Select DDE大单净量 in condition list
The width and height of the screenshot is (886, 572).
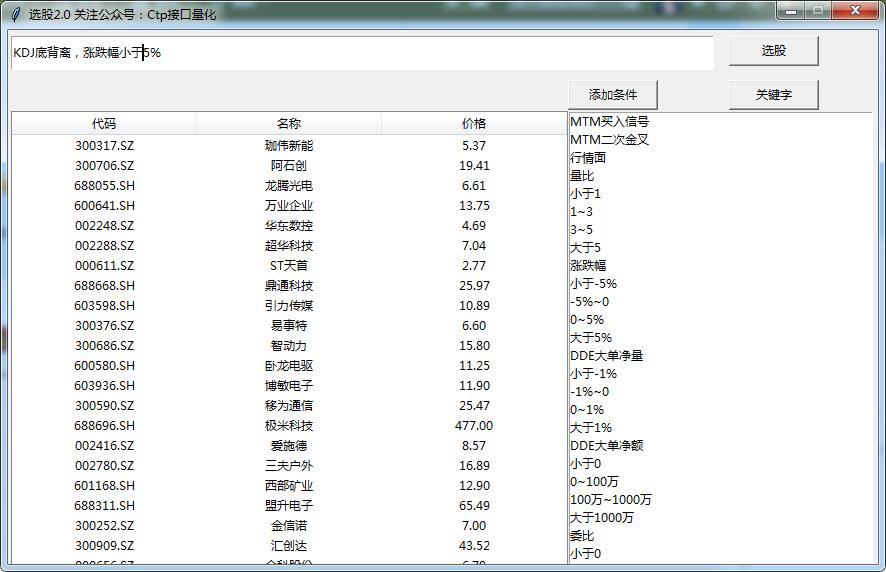click(x=606, y=356)
